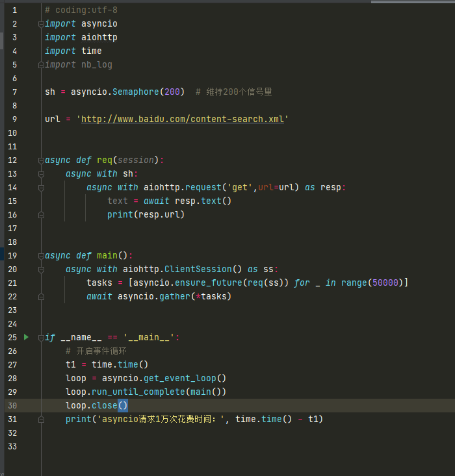Click 'tasks' variable on line 21
Image resolution: width=455 pixels, height=476 pixels.
coord(99,282)
